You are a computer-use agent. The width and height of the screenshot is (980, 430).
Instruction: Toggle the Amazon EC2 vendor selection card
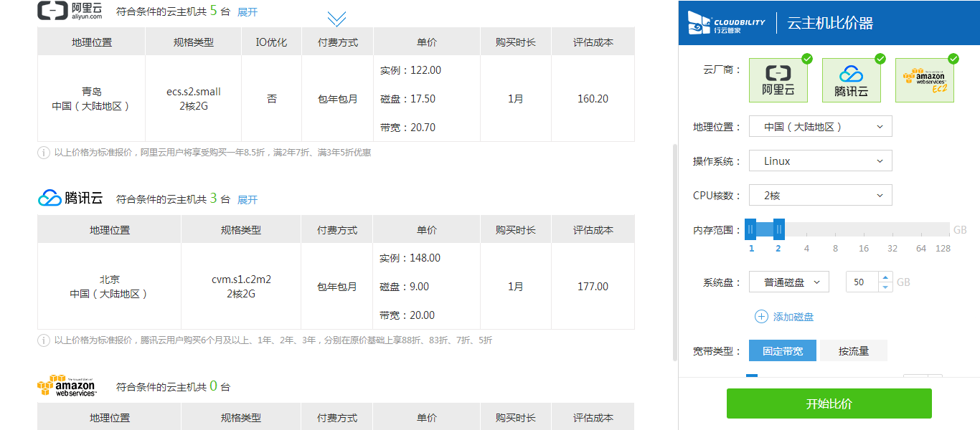(x=925, y=80)
